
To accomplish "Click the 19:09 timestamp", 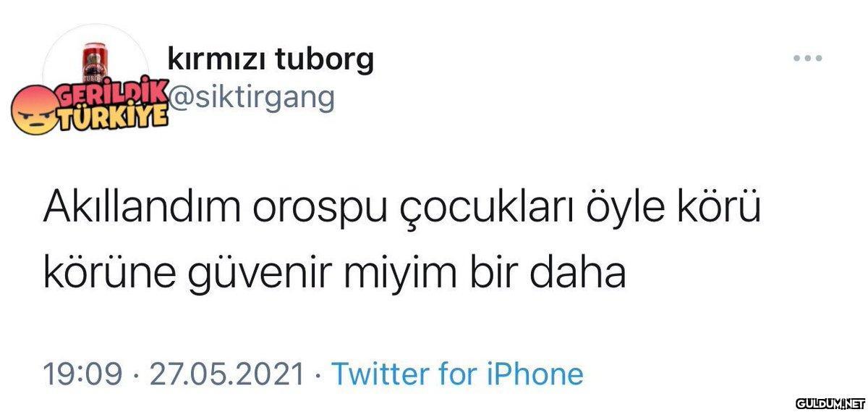I will click(81, 374).
